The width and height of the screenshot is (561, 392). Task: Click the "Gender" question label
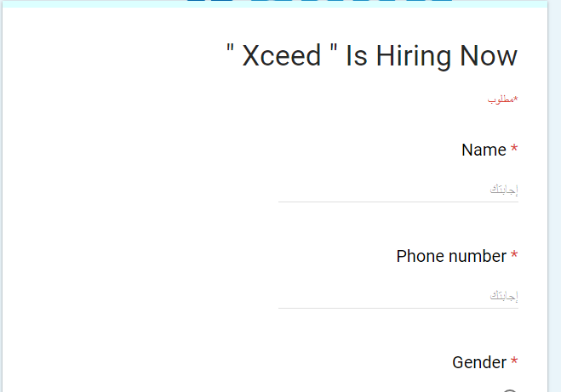479,363
